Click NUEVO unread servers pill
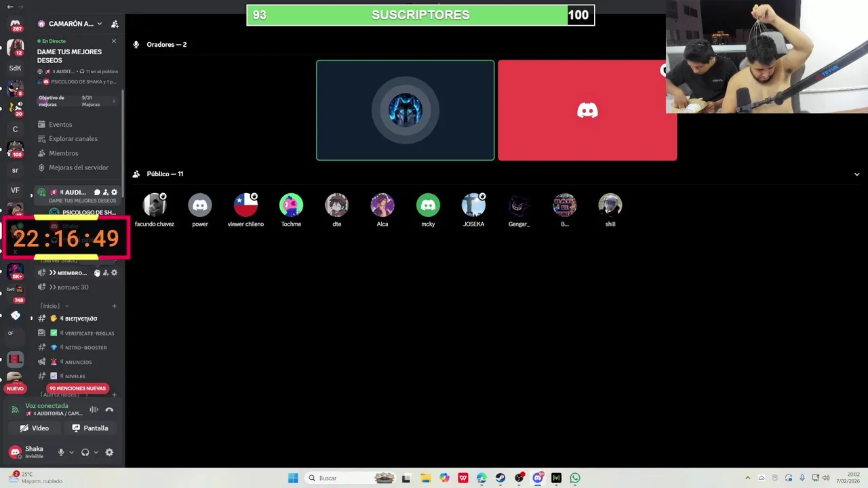The width and height of the screenshot is (868, 488). [15, 388]
